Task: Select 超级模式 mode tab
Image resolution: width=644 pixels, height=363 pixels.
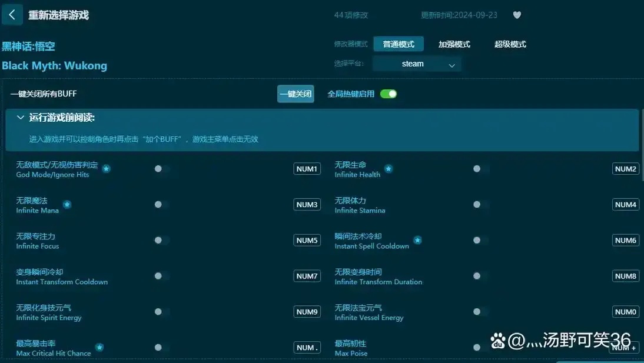Action: tap(510, 44)
